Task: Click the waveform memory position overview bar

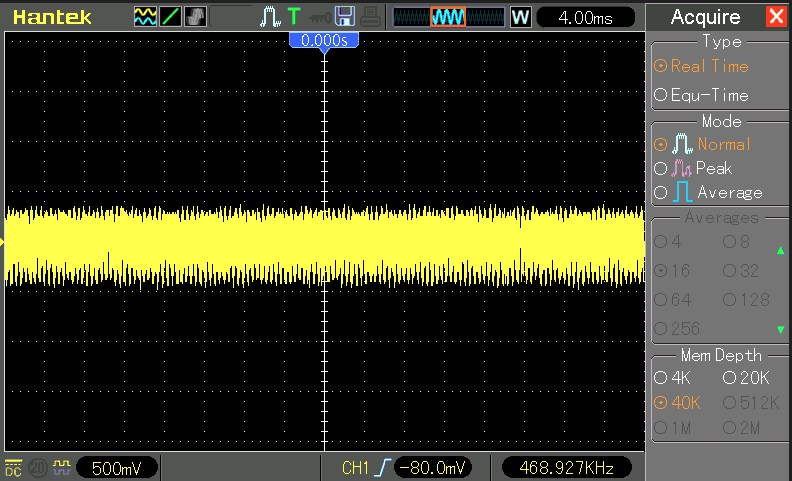Action: click(448, 17)
